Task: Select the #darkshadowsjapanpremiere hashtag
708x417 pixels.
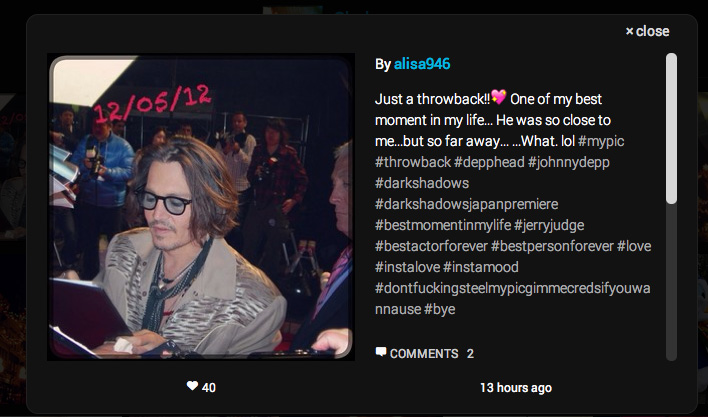Action: coord(466,204)
